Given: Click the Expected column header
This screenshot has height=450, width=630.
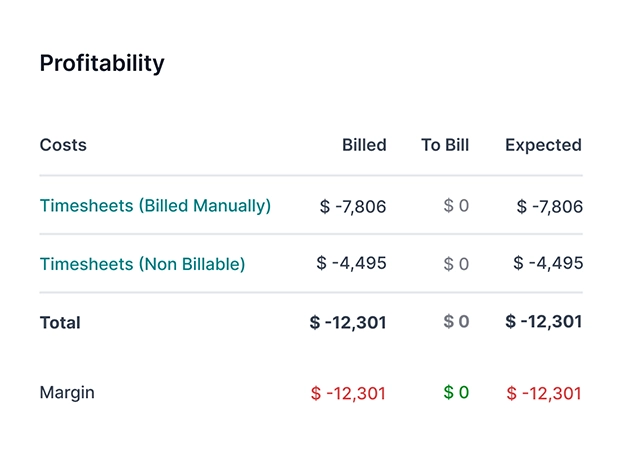Looking at the screenshot, I should [x=543, y=145].
